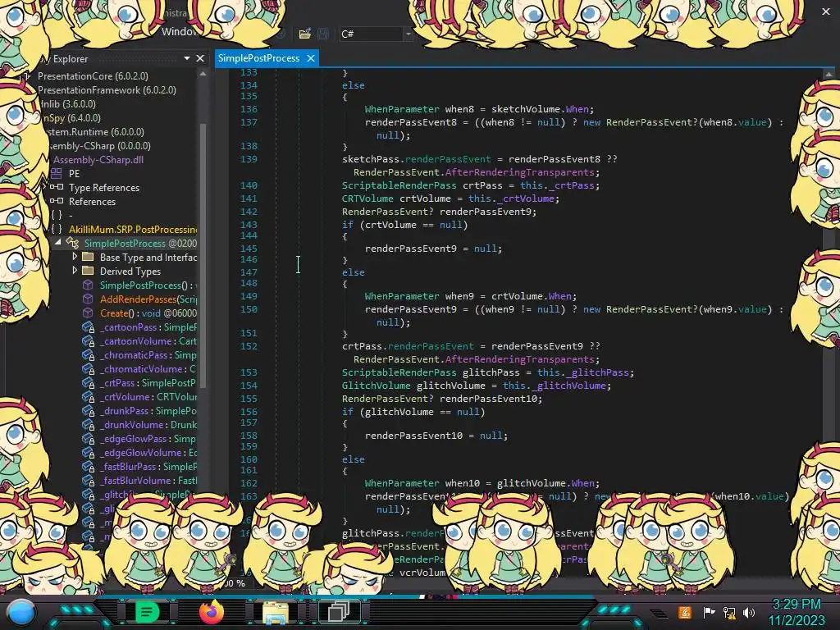Click line number 147 in gutter
This screenshot has height=630, width=840.
249,272
